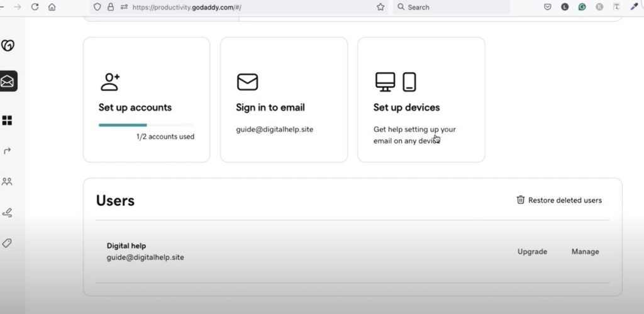Select the Digital help user name
The height and width of the screenshot is (314, 644).
126,246
